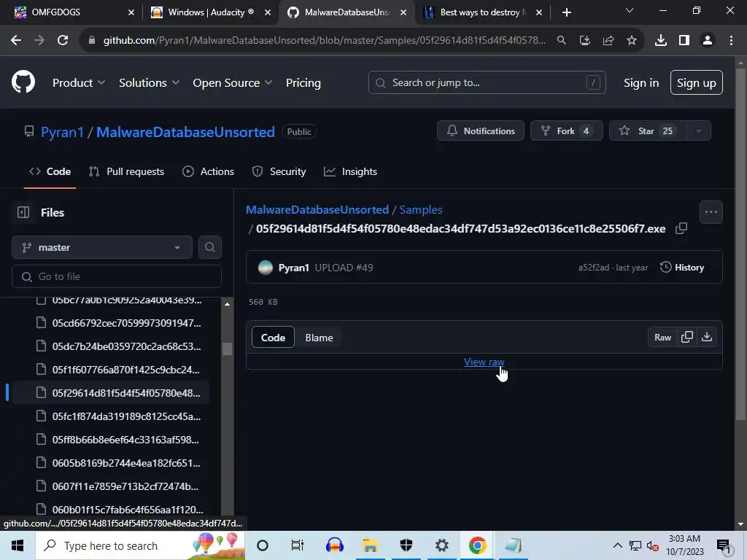The width and height of the screenshot is (747, 560).
Task: Open the master branch selector
Action: point(102,248)
